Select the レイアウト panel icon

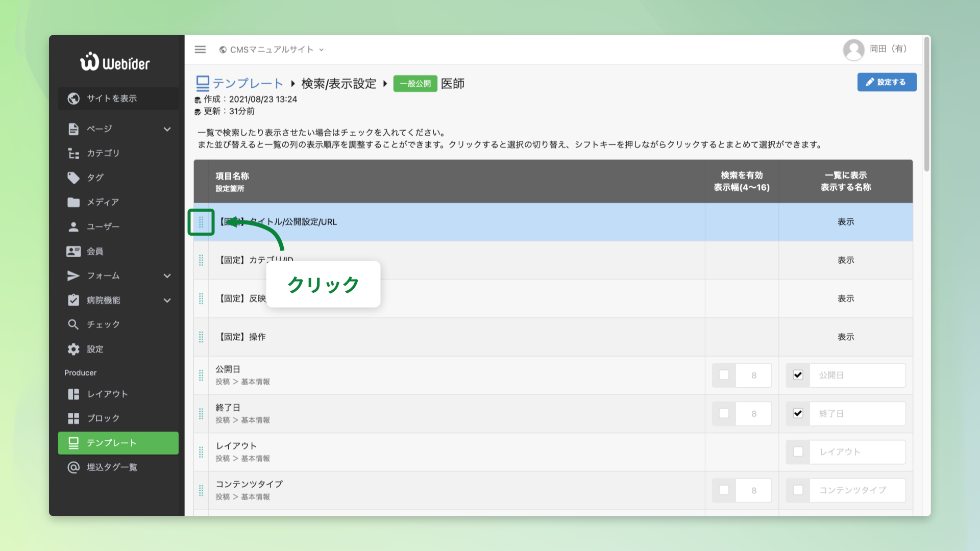coord(73,394)
